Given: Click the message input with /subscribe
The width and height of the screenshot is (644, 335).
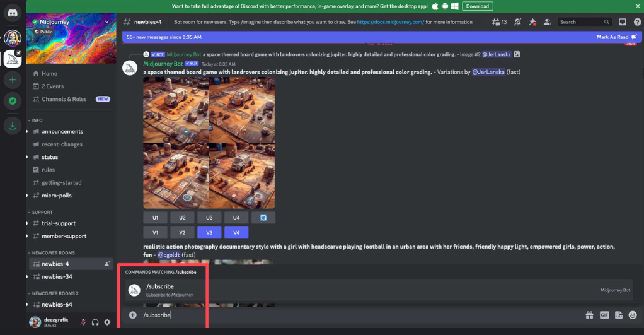Looking at the screenshot, I should pyautogui.click(x=362, y=315).
